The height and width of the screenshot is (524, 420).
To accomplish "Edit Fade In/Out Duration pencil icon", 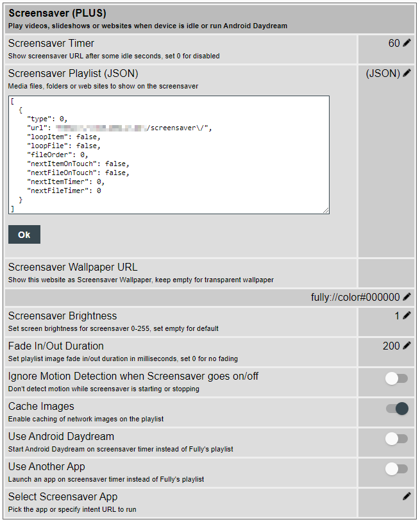I will pyautogui.click(x=407, y=346).
